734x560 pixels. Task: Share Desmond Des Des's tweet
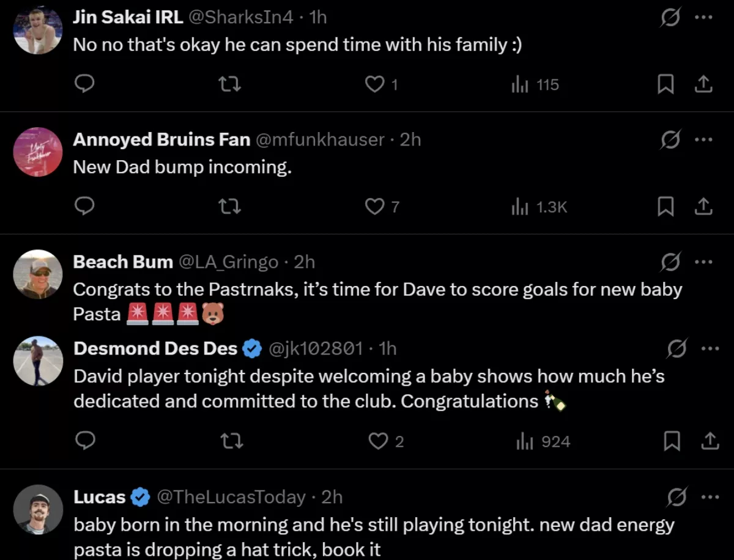[x=709, y=441]
